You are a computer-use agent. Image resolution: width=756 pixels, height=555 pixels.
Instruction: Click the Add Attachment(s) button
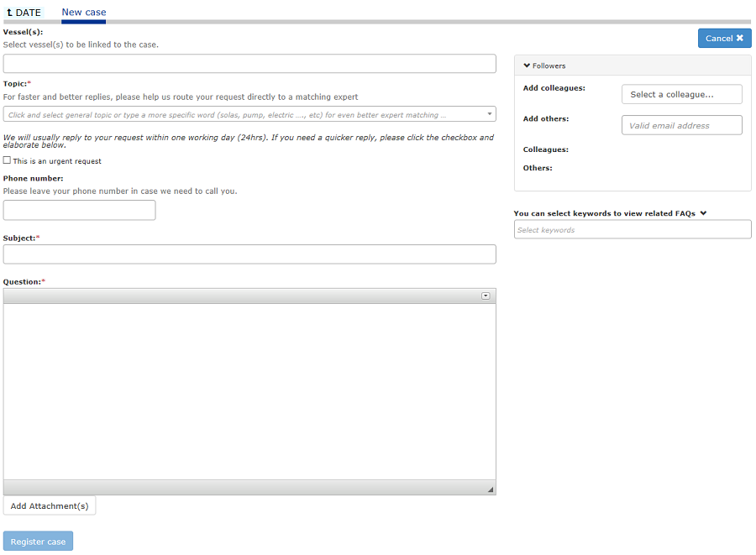click(50, 505)
